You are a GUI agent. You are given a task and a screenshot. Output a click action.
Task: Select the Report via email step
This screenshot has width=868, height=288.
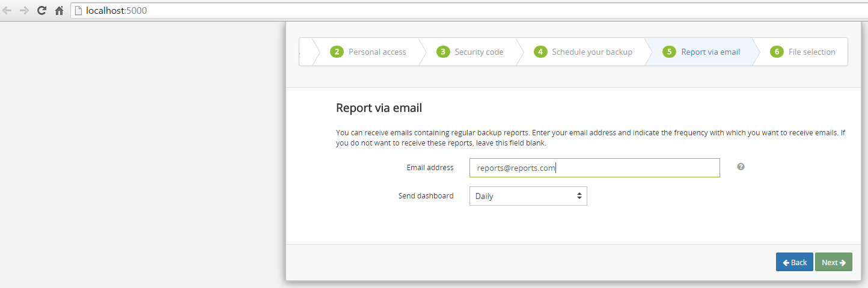[x=711, y=52]
